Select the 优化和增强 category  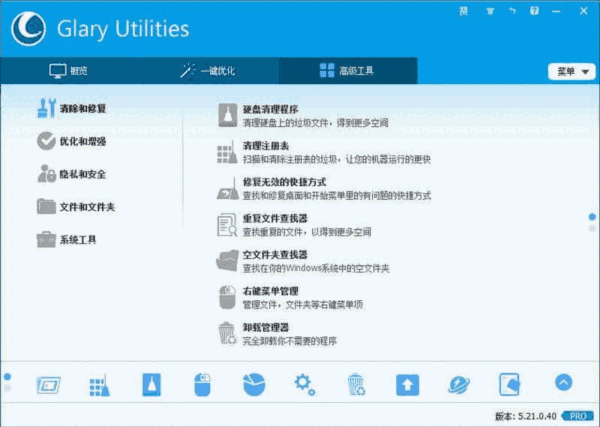click(72, 141)
